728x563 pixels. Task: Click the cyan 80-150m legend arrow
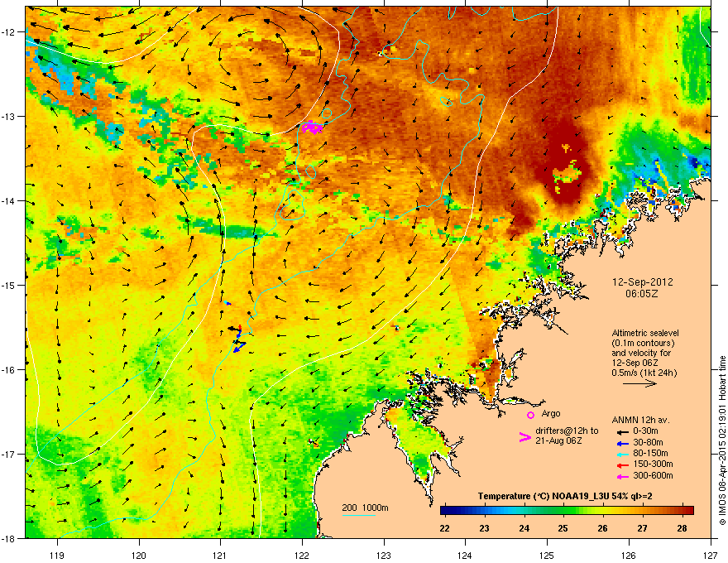coord(622,455)
